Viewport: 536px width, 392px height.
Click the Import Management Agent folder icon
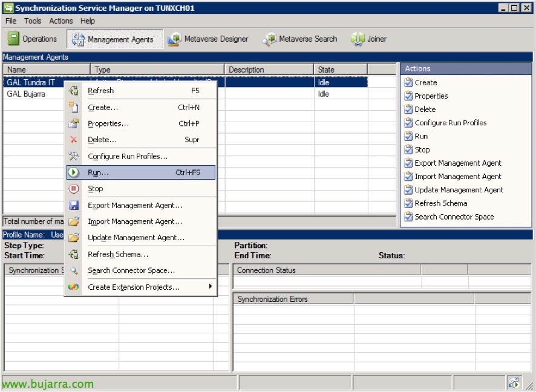pyautogui.click(x=73, y=221)
